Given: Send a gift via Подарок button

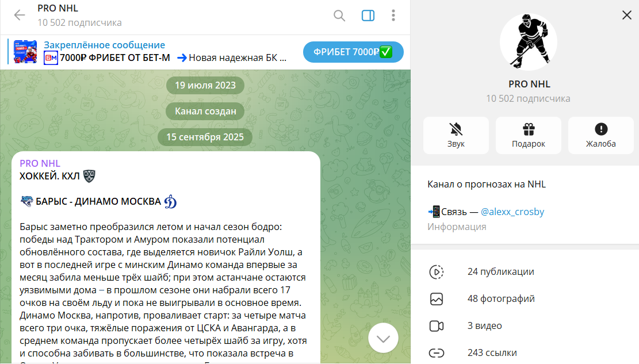Looking at the screenshot, I should [528, 136].
